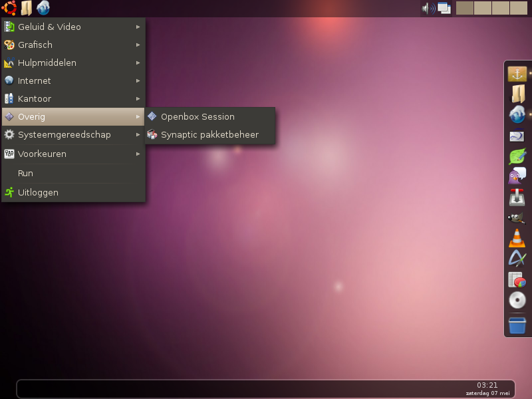532x399 pixels.
Task: Switch to the second workspace in pager
Action: (x=483, y=8)
